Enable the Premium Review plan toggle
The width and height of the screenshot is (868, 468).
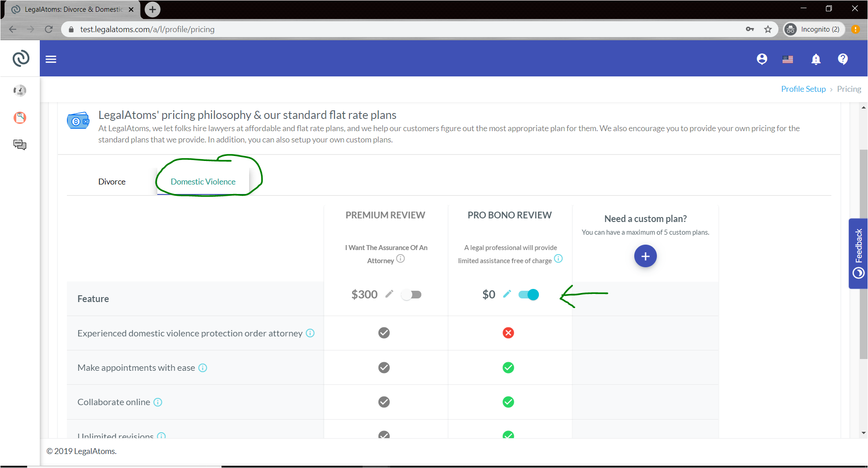(411, 295)
